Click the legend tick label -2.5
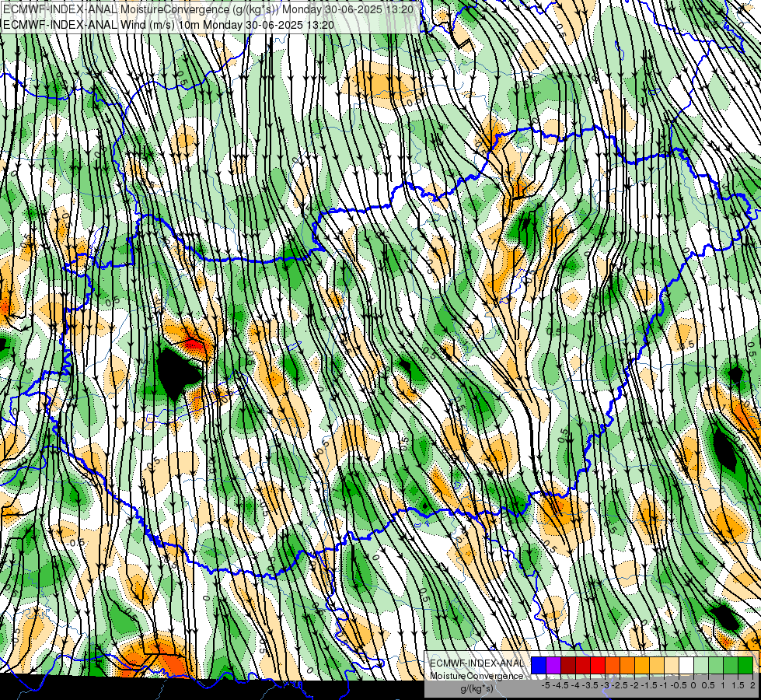761x700 pixels. [620, 685]
